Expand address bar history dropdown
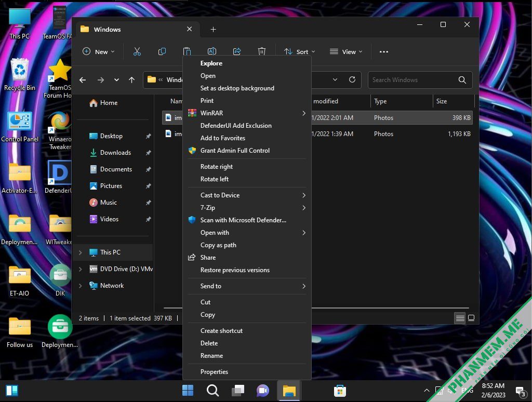532x402 pixels. 335,79
